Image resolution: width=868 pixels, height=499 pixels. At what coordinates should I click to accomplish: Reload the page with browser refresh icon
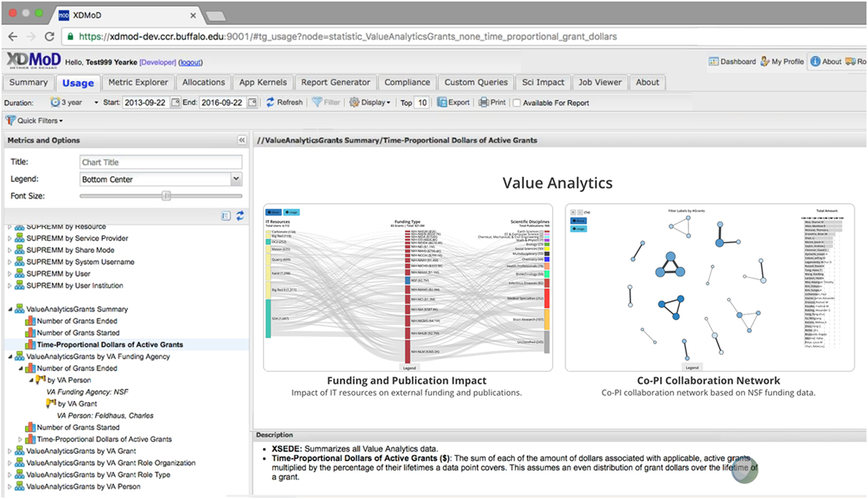(x=49, y=37)
